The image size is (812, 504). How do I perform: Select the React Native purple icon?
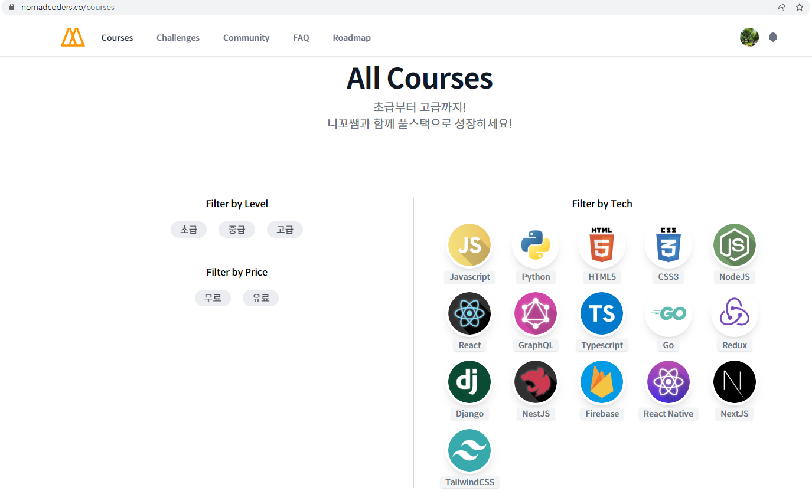click(x=668, y=382)
